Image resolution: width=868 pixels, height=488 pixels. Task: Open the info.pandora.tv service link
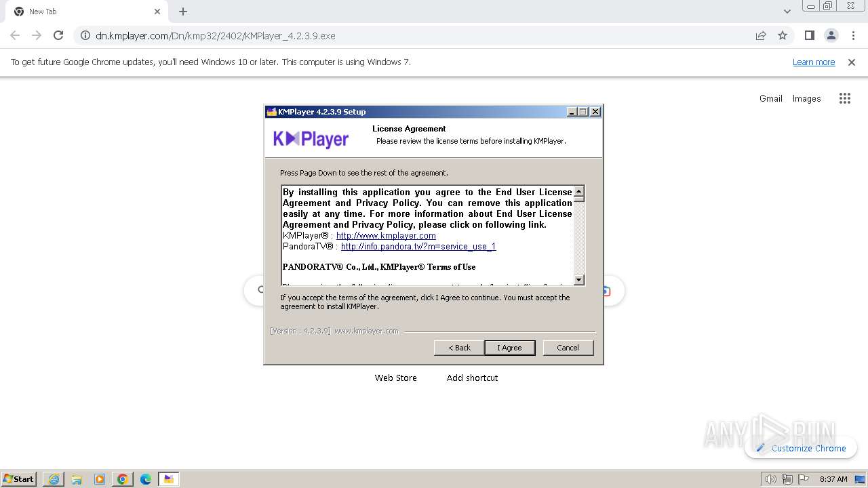[418, 247]
